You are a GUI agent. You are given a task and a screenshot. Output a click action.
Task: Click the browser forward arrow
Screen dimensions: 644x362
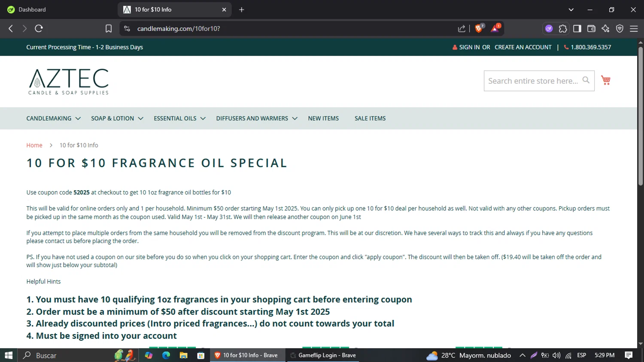point(24,28)
